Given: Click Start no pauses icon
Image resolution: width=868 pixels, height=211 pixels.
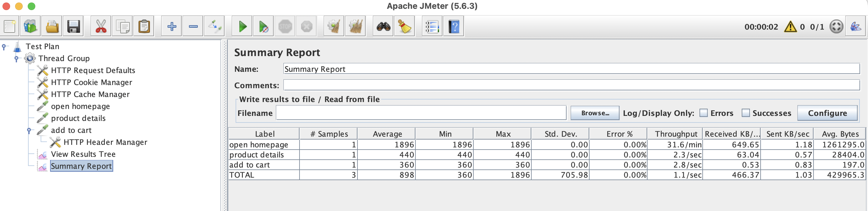Looking at the screenshot, I should point(264,26).
